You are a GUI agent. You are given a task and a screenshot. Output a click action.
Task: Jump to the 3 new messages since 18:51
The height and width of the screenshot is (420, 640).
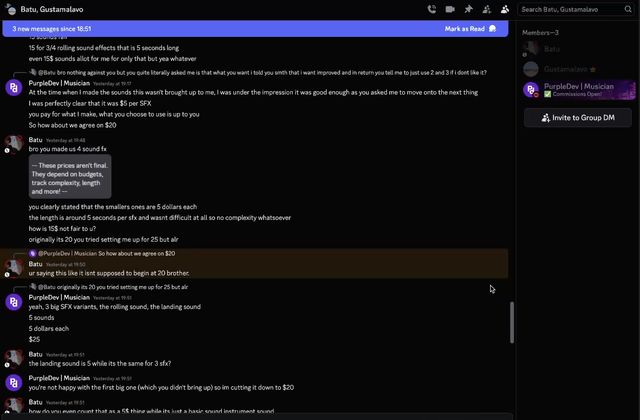(x=52, y=29)
